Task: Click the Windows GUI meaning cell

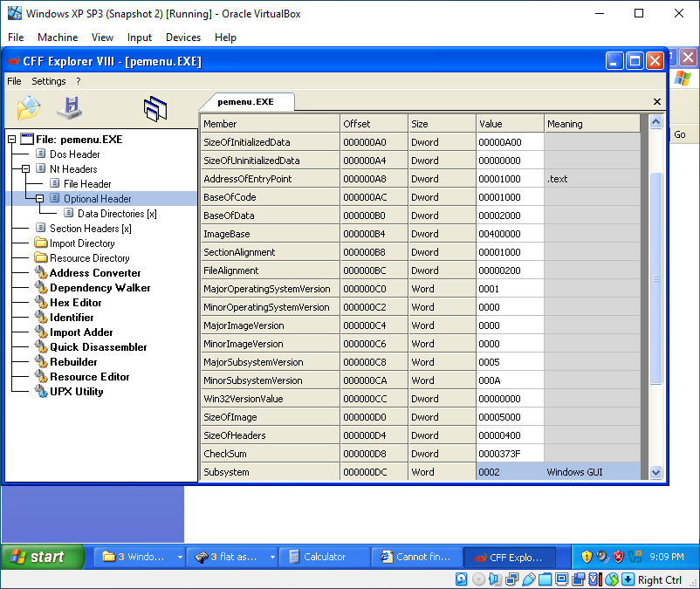Action: (x=593, y=472)
